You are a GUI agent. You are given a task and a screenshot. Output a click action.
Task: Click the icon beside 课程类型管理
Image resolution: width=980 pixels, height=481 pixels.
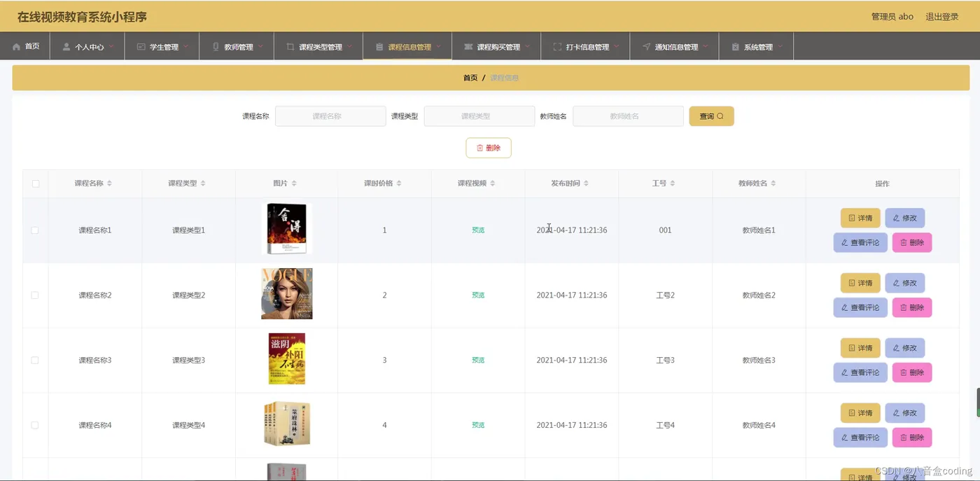[290, 47]
